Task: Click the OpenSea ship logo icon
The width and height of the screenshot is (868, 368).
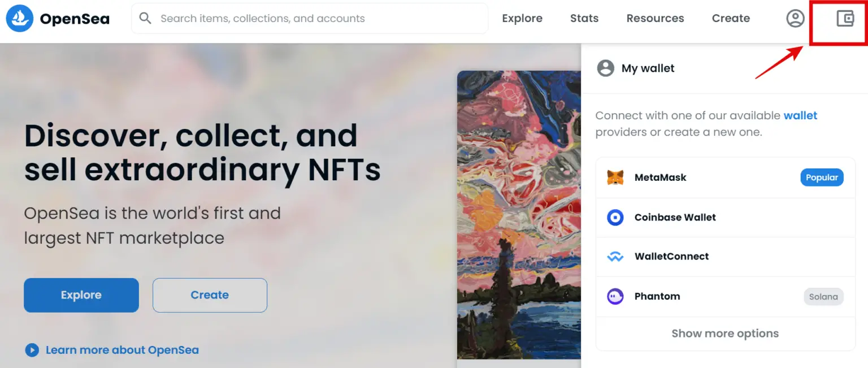Action: click(20, 18)
